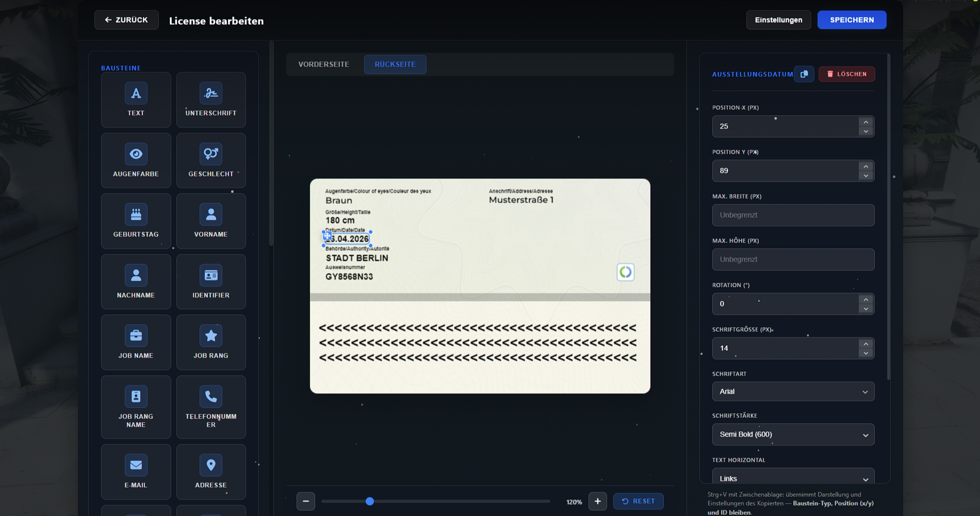This screenshot has width=980, height=516.
Task: Select the 'Musterstraße 1' address text
Action: tap(521, 200)
